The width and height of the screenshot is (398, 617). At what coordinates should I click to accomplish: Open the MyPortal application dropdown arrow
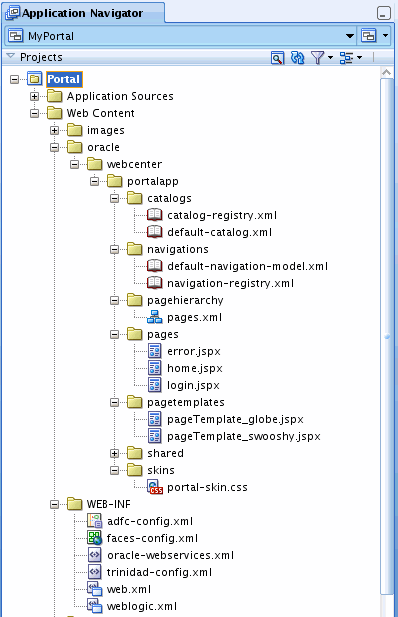pyautogui.click(x=350, y=36)
